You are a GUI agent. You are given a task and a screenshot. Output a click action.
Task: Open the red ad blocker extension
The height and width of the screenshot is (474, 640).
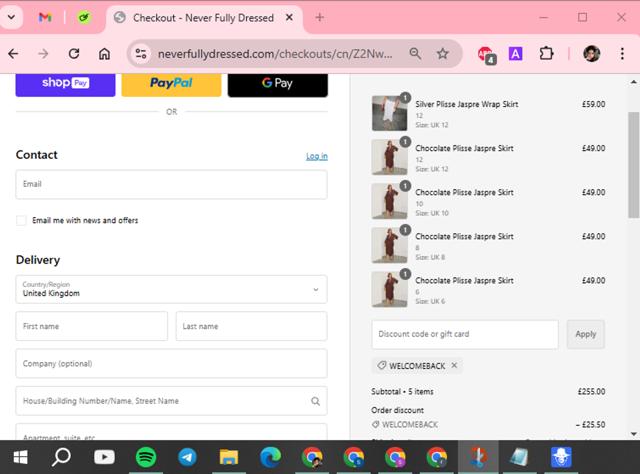pyautogui.click(x=486, y=54)
